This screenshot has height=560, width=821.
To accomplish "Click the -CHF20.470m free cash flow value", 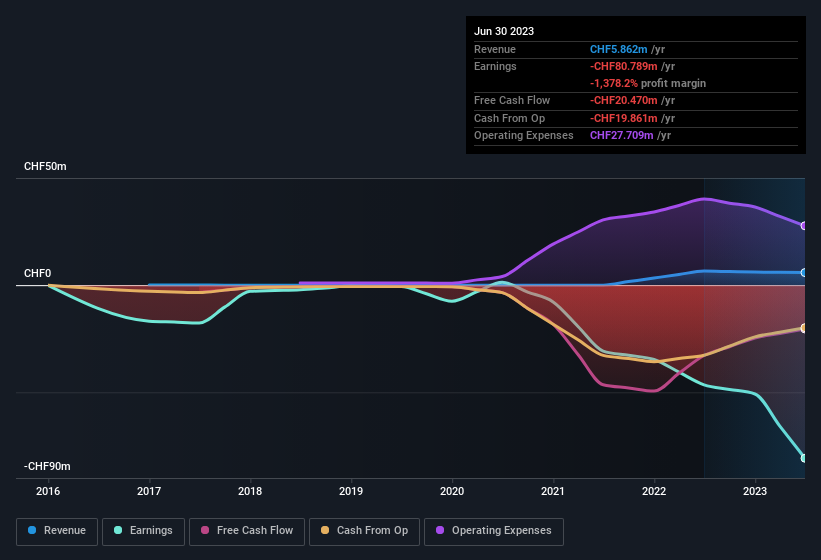I will pyautogui.click(x=624, y=100).
